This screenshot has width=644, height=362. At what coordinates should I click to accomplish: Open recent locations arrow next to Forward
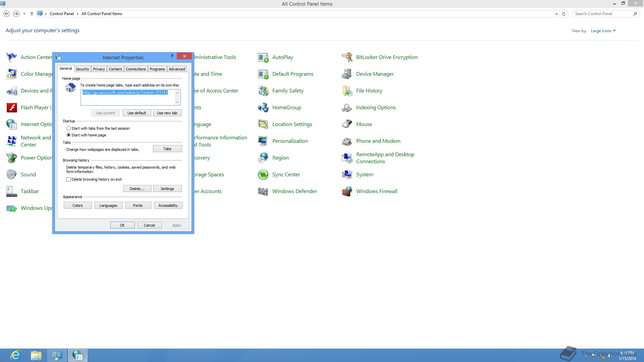point(24,14)
